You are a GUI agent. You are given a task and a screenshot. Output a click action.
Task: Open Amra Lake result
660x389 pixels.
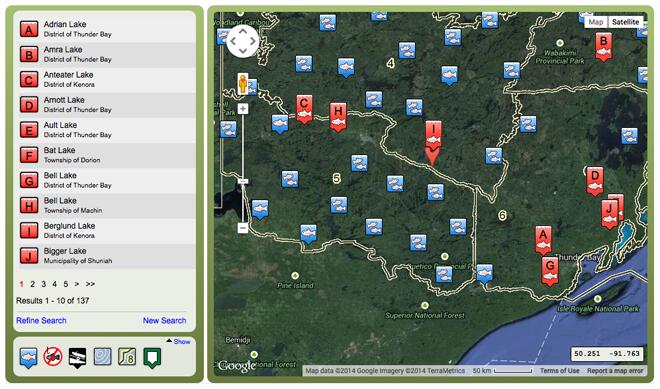coord(107,54)
